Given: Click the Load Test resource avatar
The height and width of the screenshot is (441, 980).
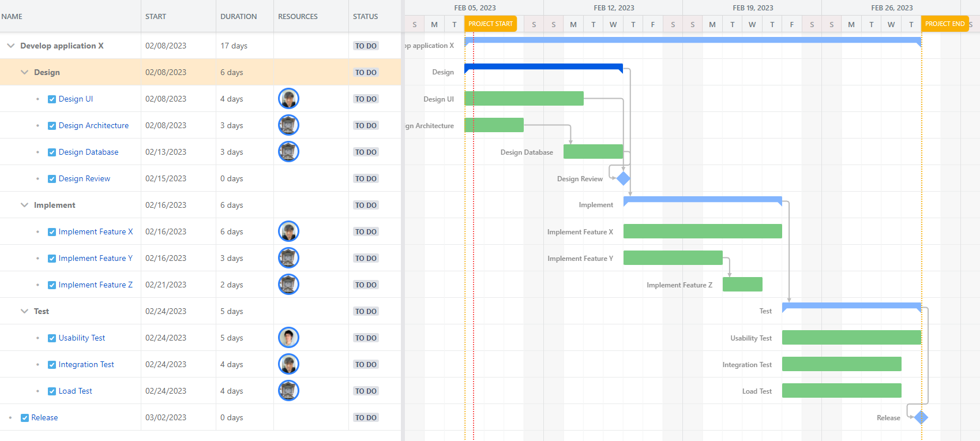Looking at the screenshot, I should 288,391.
